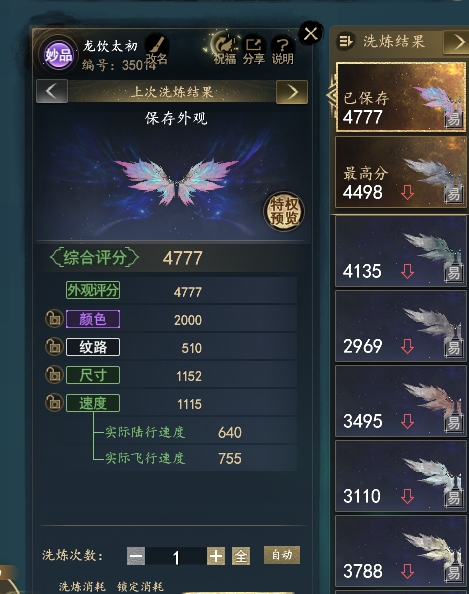This screenshot has width=469, height=594.
Task: Select the 已保存 4777 result entry
Action: coord(401,97)
